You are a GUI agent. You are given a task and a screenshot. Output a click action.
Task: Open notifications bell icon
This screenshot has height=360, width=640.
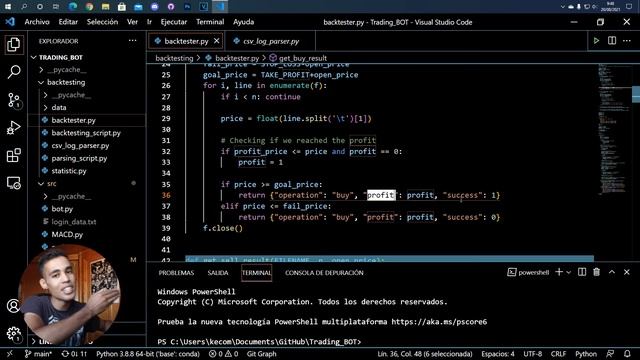point(627,354)
